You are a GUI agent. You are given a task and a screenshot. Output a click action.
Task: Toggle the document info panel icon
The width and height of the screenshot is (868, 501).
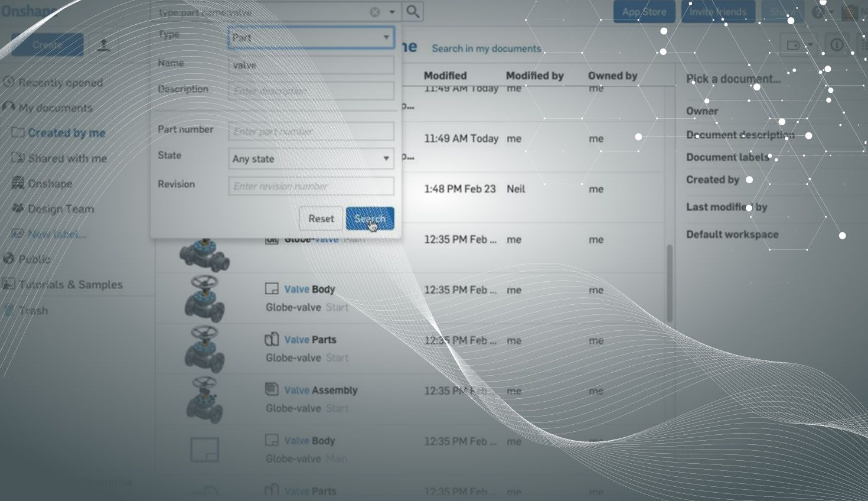pos(837,45)
